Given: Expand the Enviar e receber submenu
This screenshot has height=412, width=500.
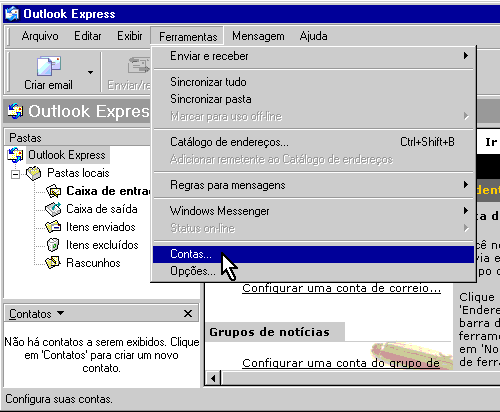Looking at the screenshot, I should [x=313, y=56].
